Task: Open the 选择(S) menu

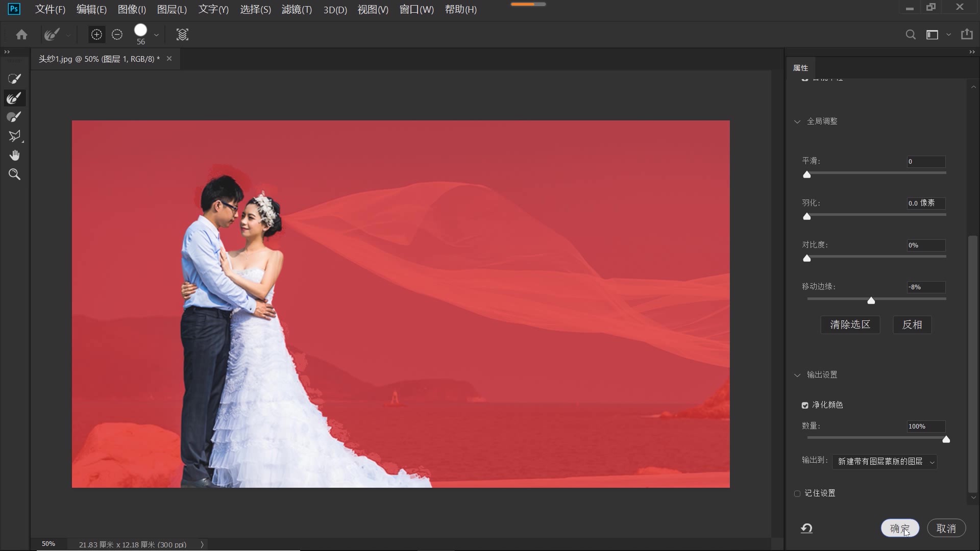Action: (x=255, y=10)
